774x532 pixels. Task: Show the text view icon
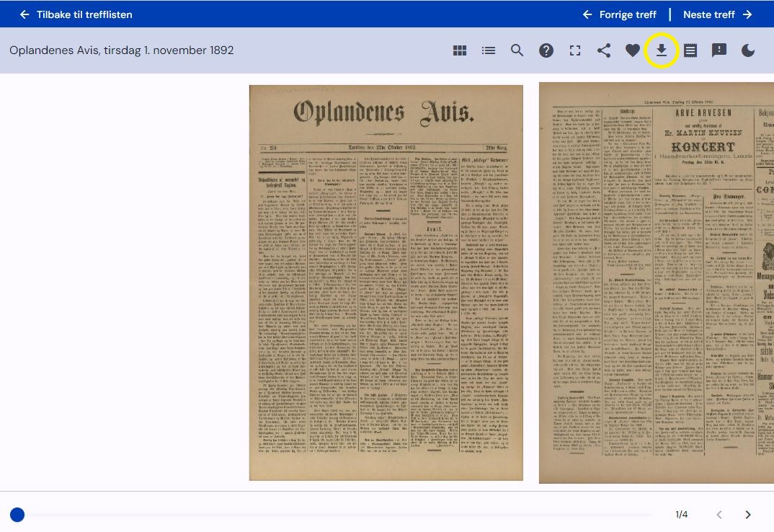click(x=690, y=50)
